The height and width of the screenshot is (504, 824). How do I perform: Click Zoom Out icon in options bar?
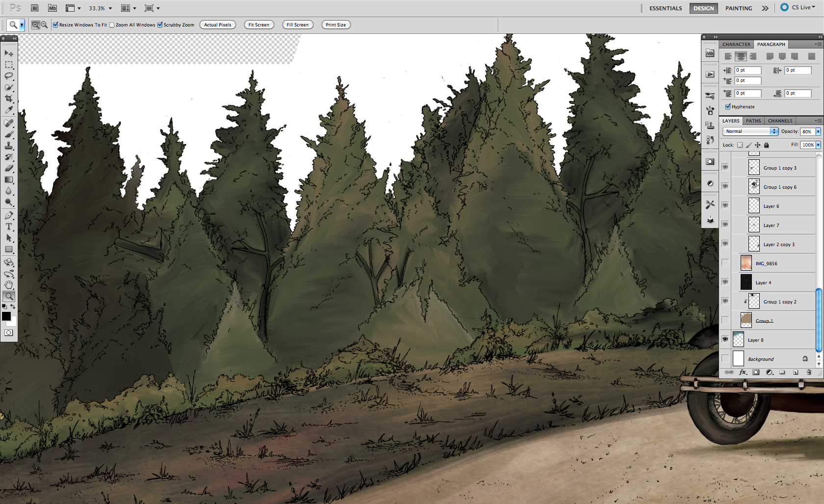44,25
